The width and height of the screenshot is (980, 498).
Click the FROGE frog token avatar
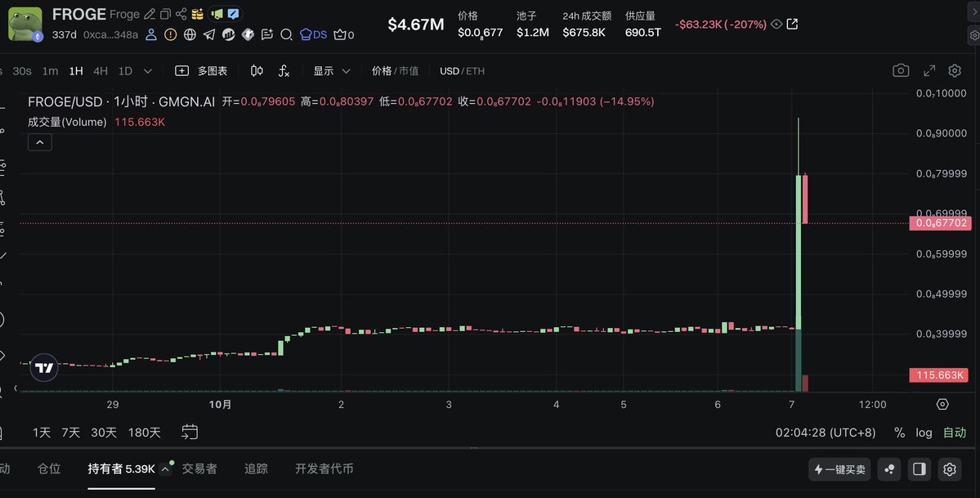(x=25, y=24)
